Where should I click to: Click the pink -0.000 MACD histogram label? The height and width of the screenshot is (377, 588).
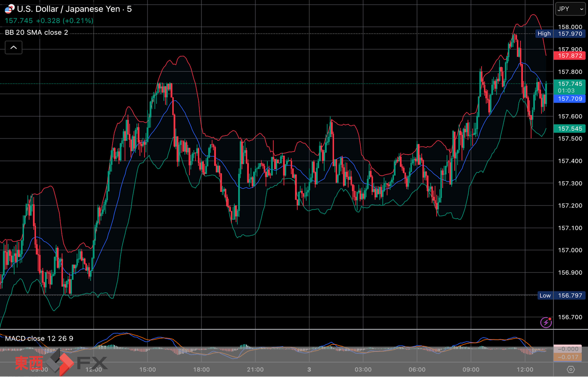click(x=567, y=349)
